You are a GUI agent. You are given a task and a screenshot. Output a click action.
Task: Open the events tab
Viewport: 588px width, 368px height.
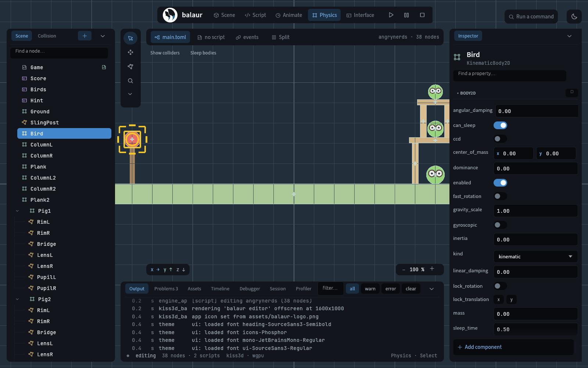[247, 37]
